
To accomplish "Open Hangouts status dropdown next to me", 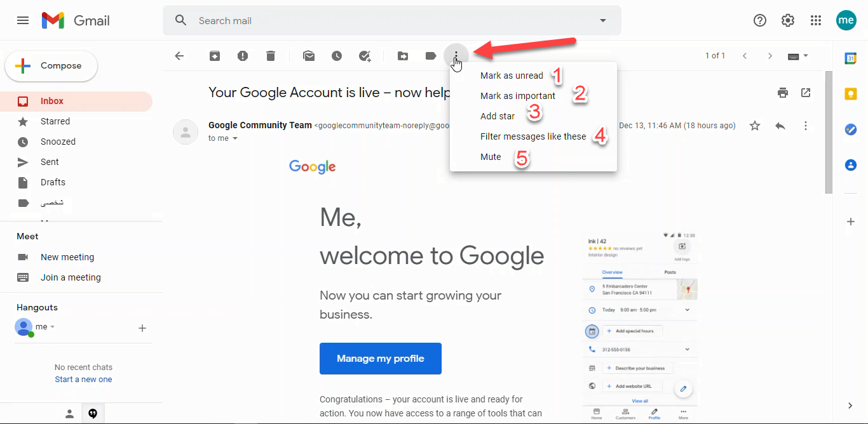I will [x=53, y=327].
